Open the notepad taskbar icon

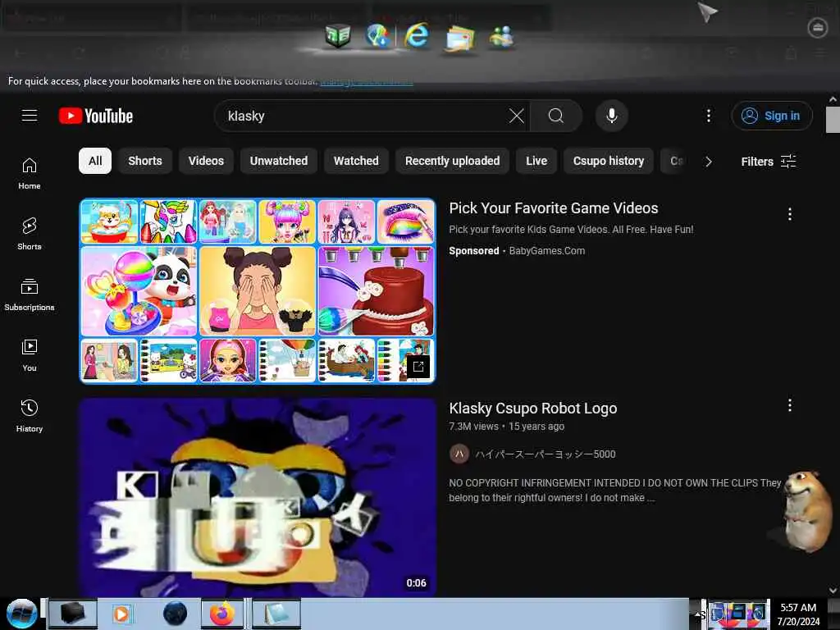(x=276, y=614)
